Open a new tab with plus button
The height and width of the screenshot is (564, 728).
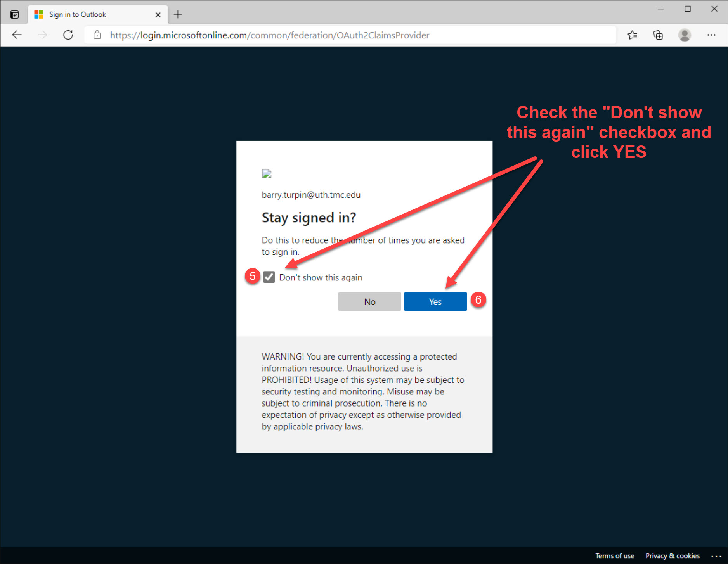[178, 15]
